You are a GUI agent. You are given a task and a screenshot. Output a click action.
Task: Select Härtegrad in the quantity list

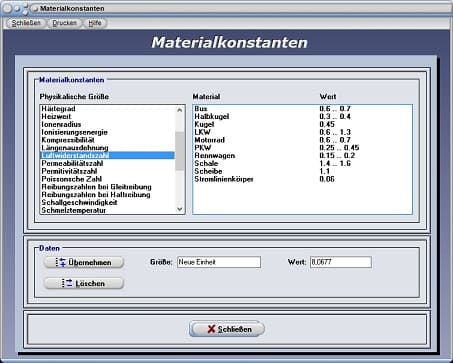pos(107,109)
